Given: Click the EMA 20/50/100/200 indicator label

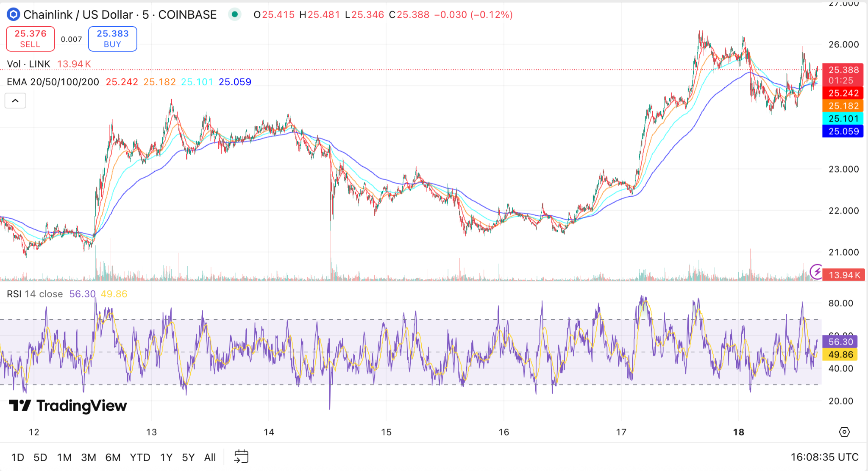Looking at the screenshot, I should [53, 82].
